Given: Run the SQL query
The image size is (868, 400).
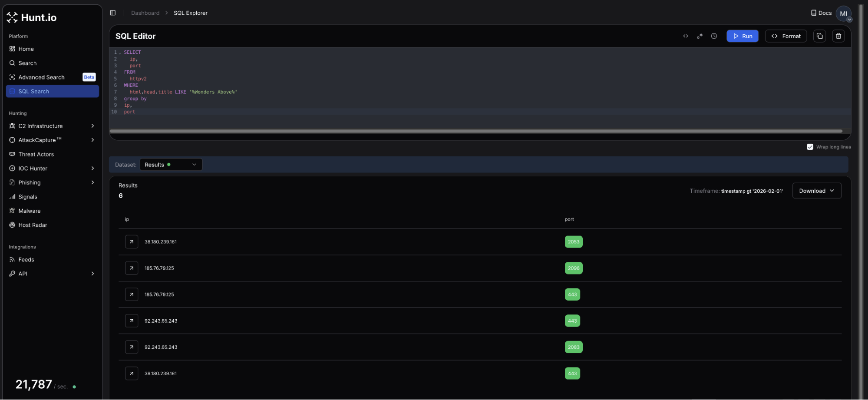Looking at the screenshot, I should pyautogui.click(x=742, y=36).
